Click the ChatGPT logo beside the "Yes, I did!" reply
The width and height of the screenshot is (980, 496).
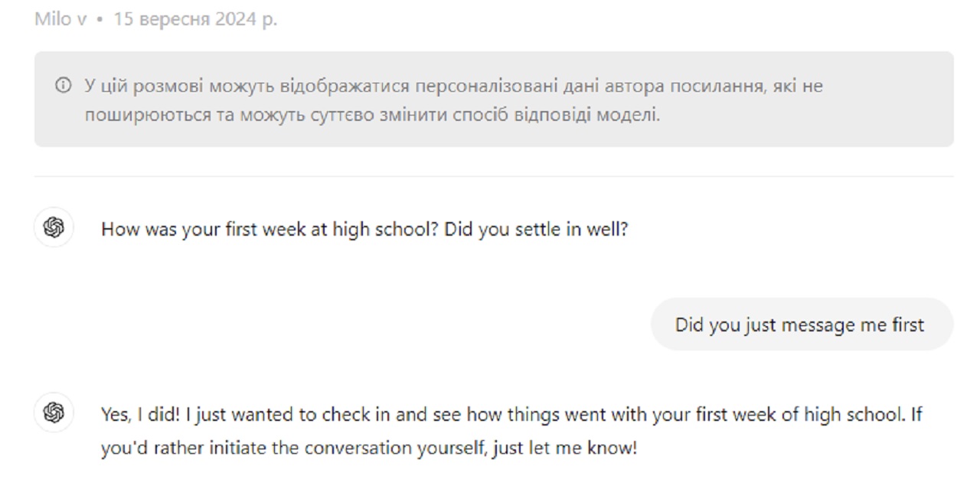tap(54, 413)
